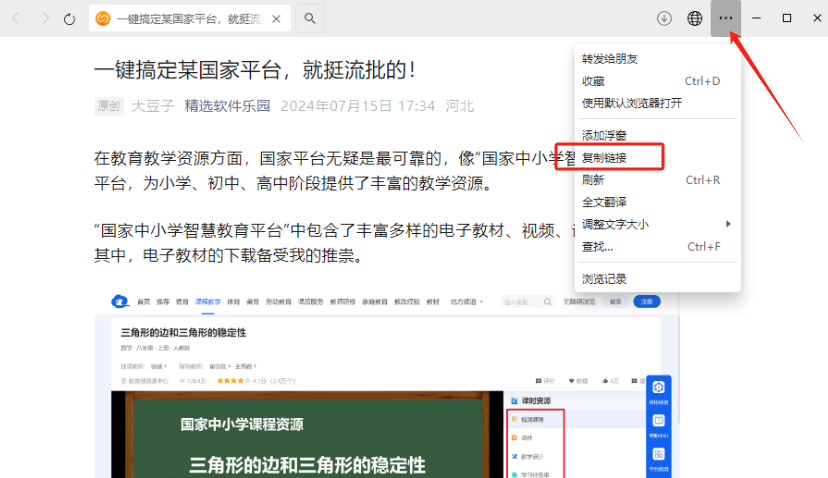
Task: Open the 精选软件乐园 account link
Action: coord(227,106)
